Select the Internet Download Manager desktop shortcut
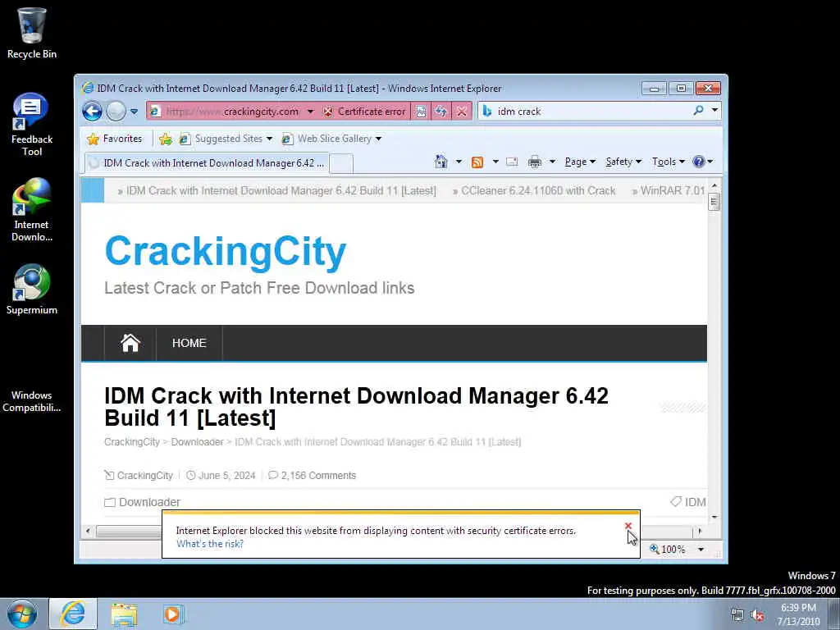Image resolution: width=840 pixels, height=630 pixels. 32,210
